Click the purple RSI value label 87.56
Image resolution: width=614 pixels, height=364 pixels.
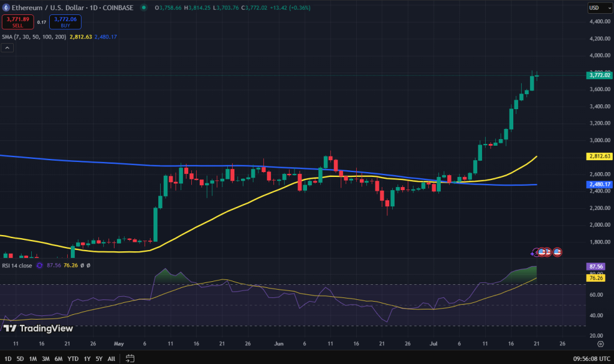[x=595, y=266]
